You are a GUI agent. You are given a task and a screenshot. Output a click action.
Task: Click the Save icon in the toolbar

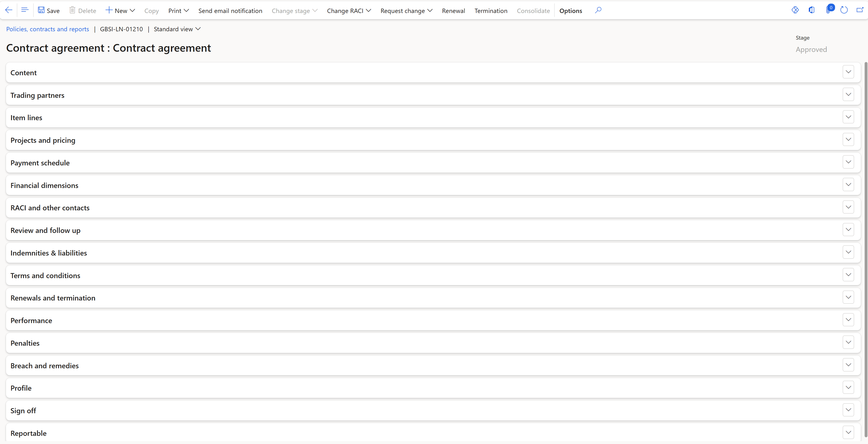pyautogui.click(x=49, y=10)
